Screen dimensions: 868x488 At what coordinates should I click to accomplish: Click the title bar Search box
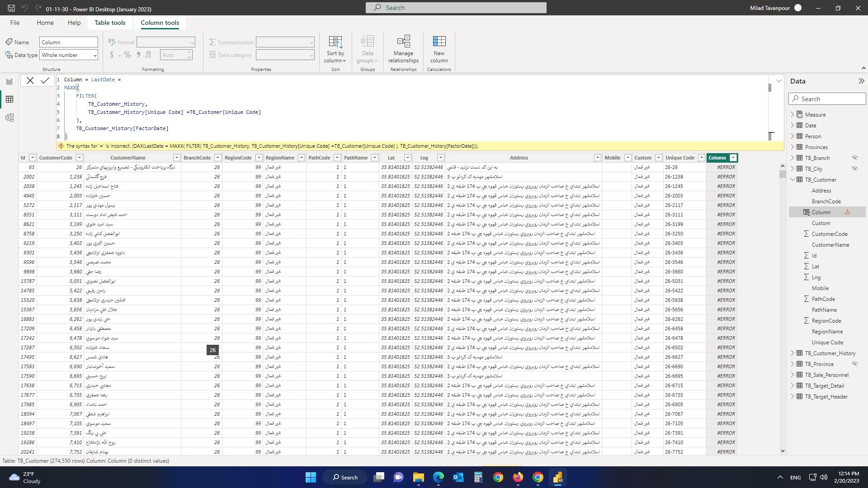point(456,8)
